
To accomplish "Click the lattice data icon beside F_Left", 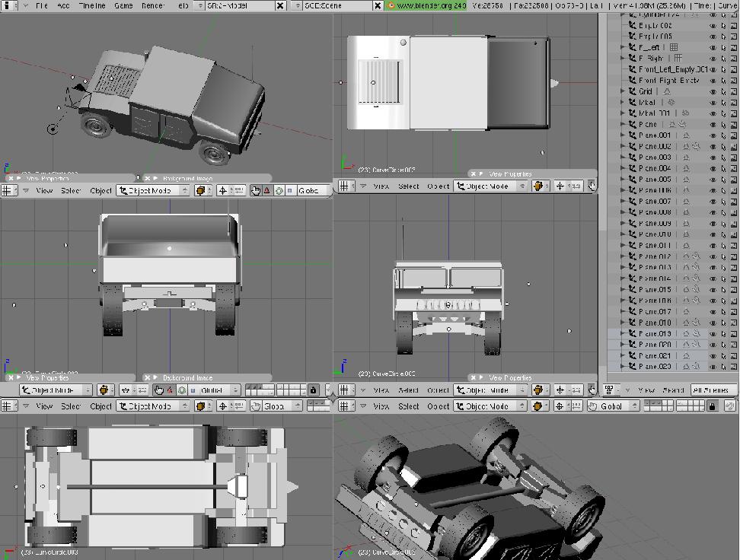I will point(674,47).
